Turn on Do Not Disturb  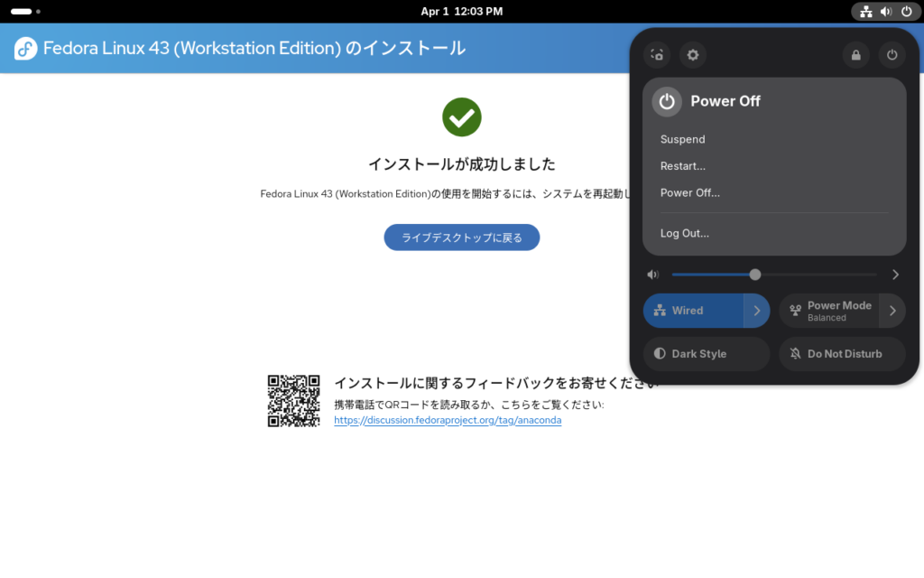pos(842,354)
